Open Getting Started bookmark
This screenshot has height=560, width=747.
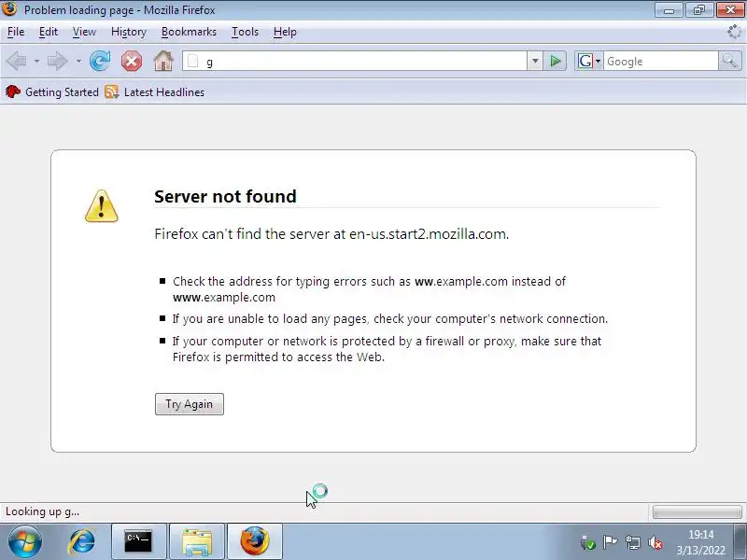coord(52,91)
